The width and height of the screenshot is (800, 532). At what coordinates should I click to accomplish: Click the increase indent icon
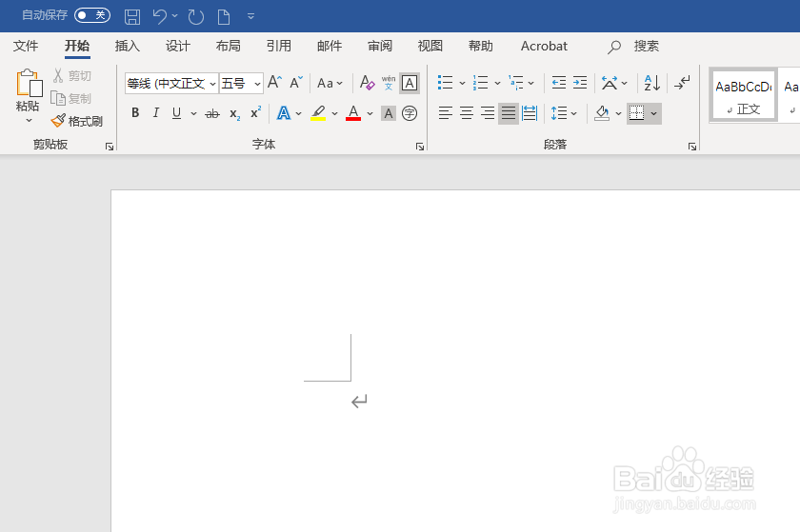pos(580,83)
